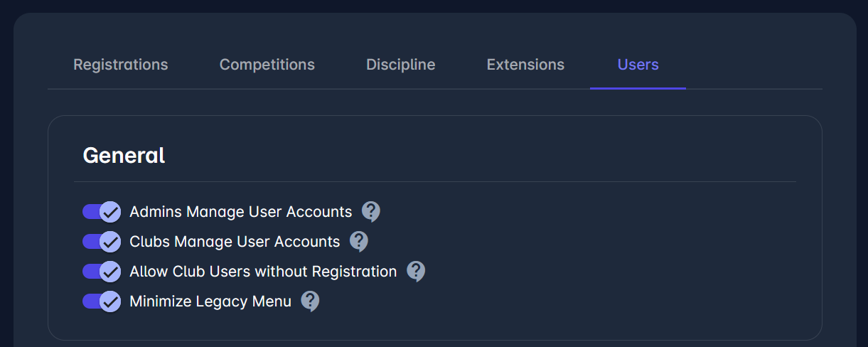
Task: Switch off Minimize Legacy Menu toggle
Action: 102,301
